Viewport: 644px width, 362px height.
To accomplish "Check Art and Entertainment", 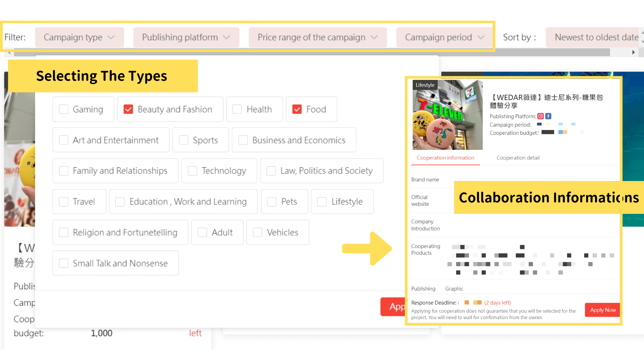I will point(64,140).
